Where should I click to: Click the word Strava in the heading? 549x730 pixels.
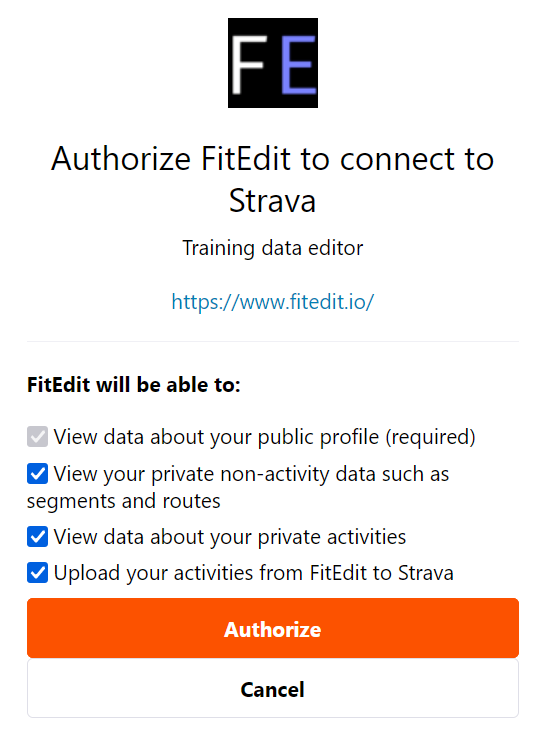coord(272,201)
